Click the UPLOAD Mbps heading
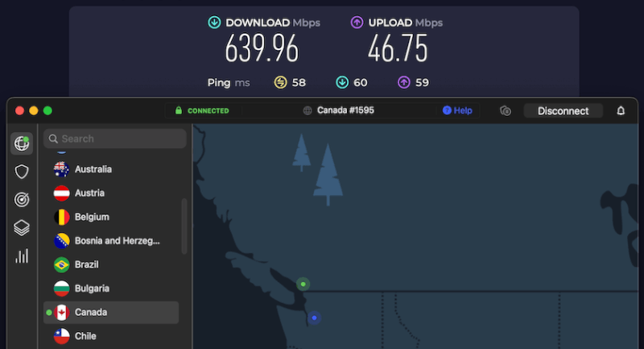This screenshot has height=349, width=644. 406,23
